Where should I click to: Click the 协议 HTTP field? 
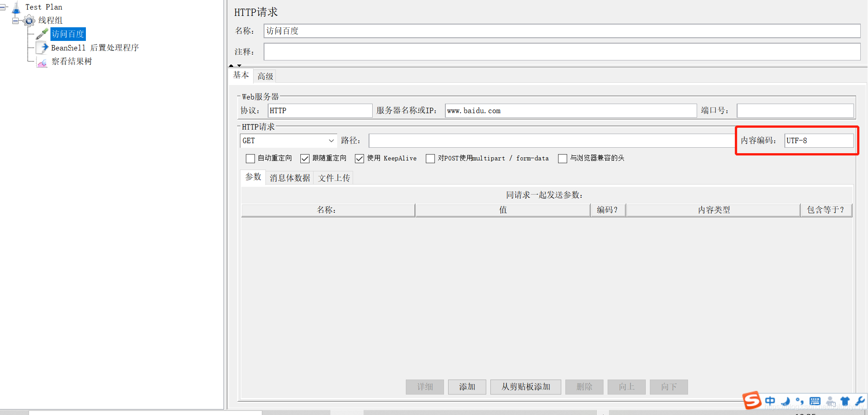(x=320, y=110)
